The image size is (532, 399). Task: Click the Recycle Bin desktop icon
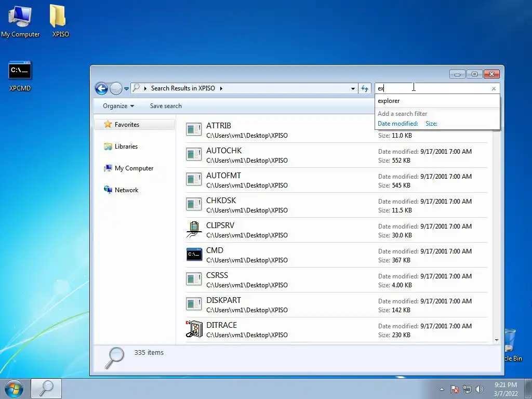coord(512,344)
